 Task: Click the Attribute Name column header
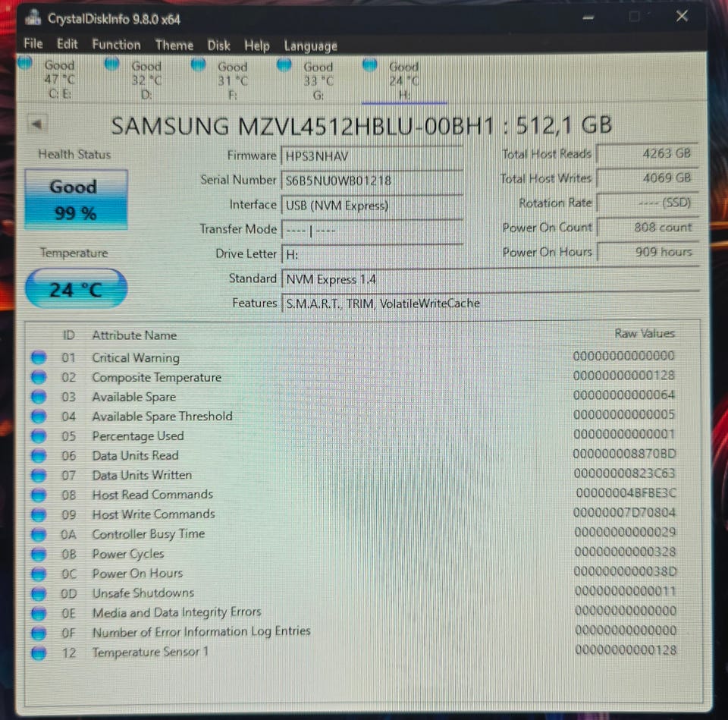134,335
